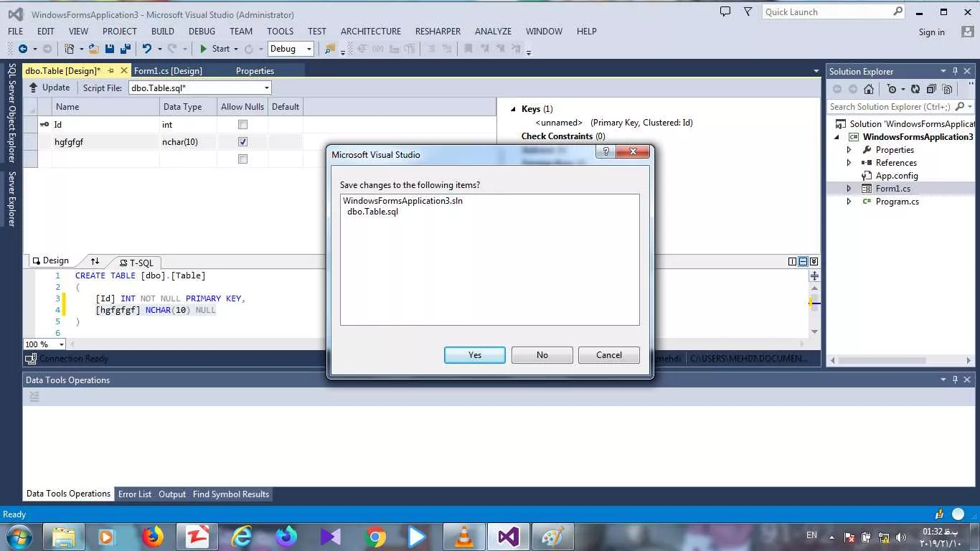Collapse the WindowsFormsApplication3 project node

tap(837, 137)
